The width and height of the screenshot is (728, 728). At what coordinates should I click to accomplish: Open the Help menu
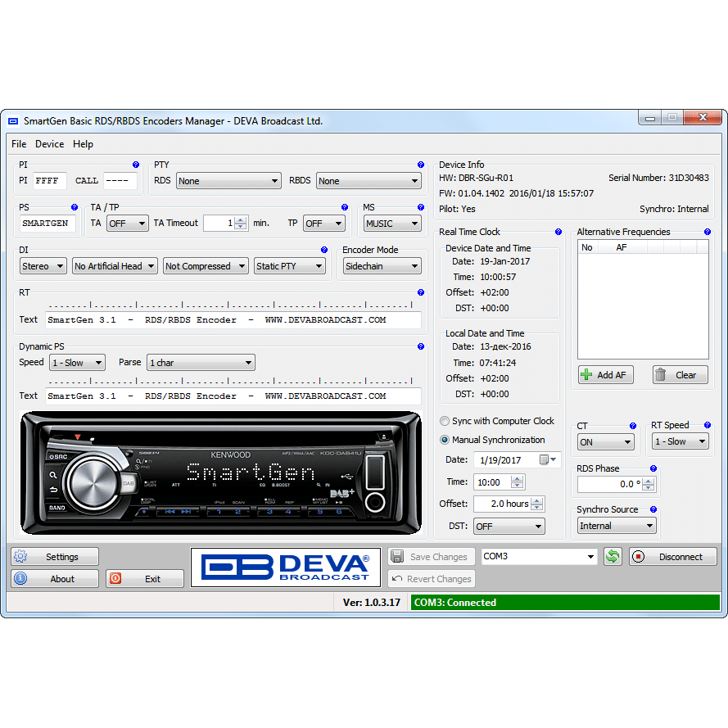(83, 144)
